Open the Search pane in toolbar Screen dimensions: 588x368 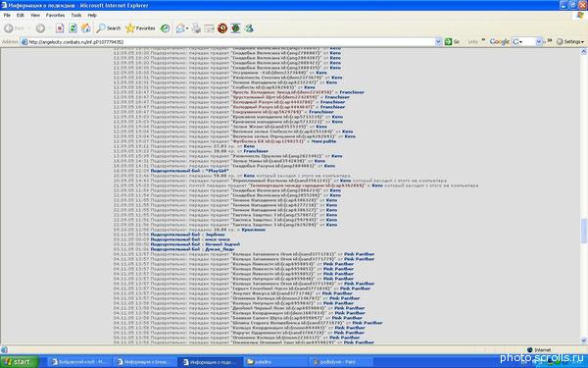109,28
